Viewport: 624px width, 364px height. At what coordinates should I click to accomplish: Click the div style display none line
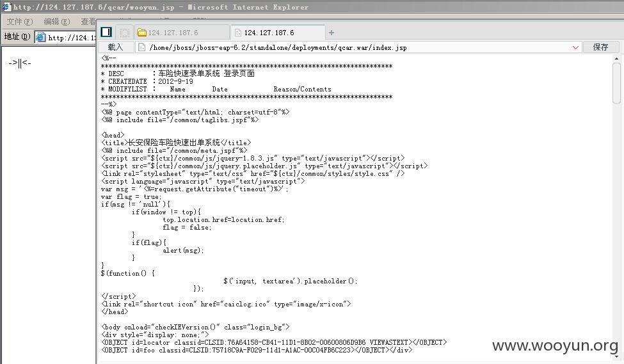155,335
